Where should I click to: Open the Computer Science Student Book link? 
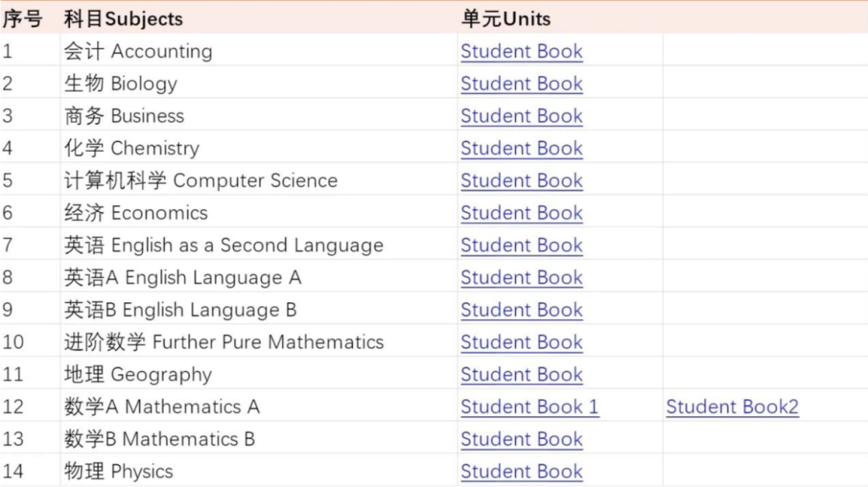(x=522, y=180)
